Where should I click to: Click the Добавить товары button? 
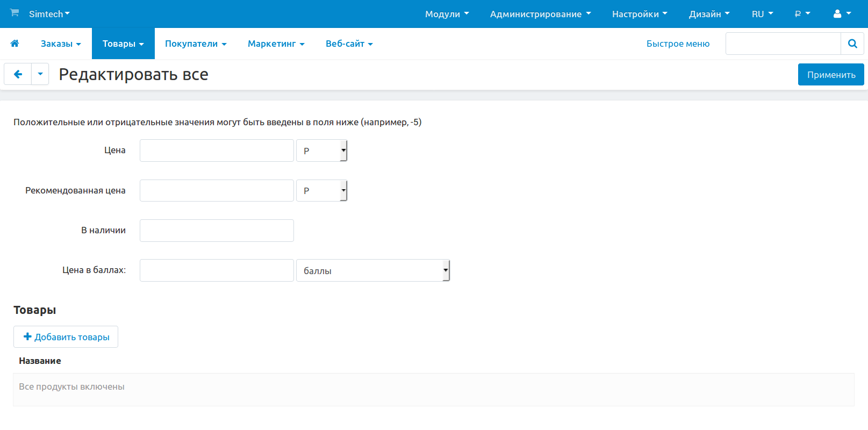[66, 337]
